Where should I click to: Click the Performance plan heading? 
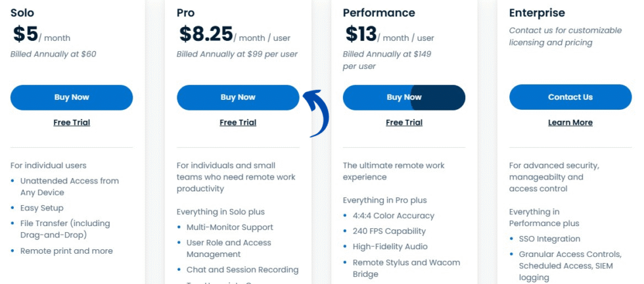pos(379,12)
